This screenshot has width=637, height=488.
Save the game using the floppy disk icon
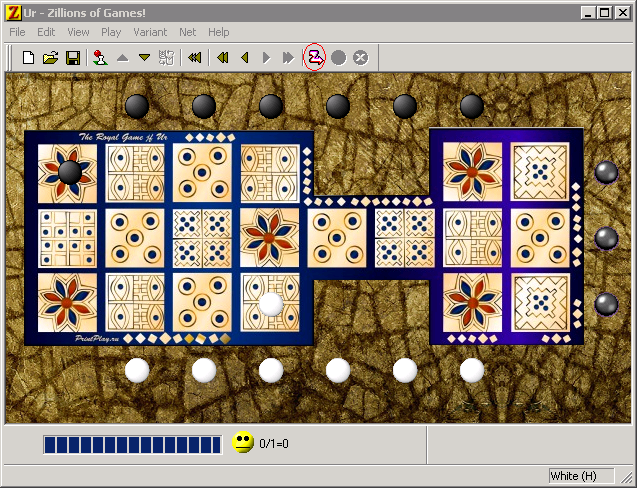point(73,58)
